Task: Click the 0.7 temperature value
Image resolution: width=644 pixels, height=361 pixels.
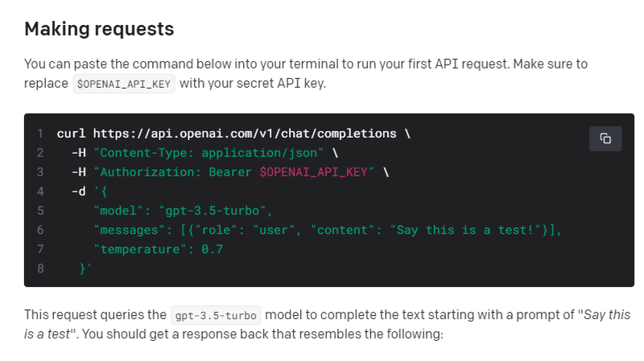Action: click(212, 250)
